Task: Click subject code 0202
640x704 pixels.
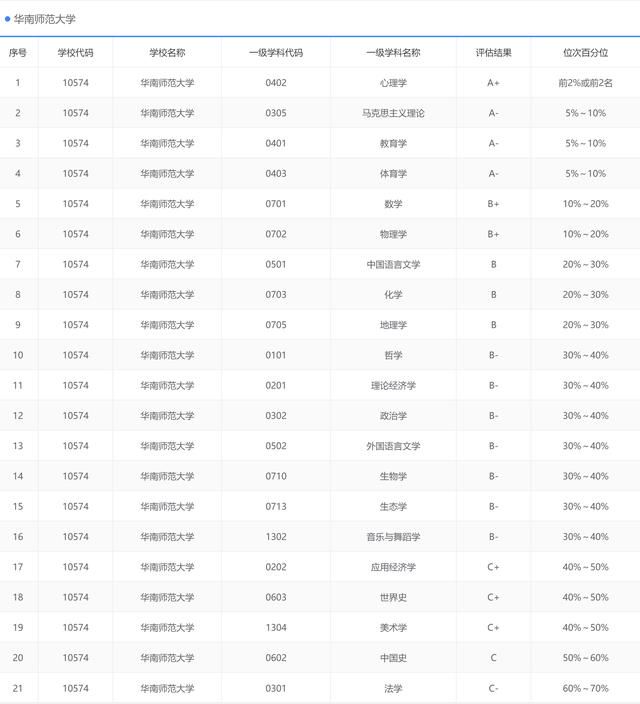Action: tap(276, 567)
